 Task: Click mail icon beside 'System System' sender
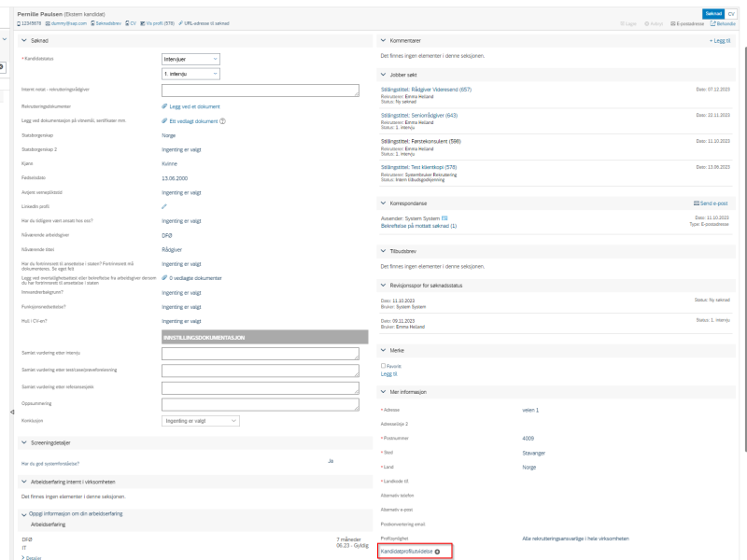point(444,218)
